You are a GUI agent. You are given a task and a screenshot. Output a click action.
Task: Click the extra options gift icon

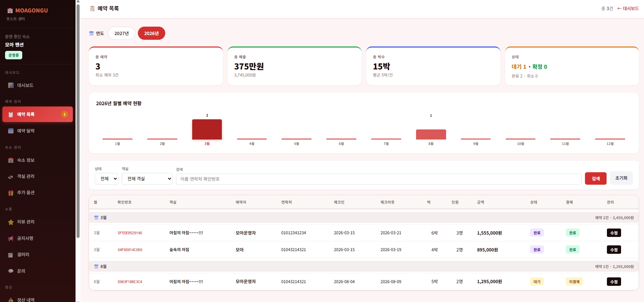coord(11,192)
